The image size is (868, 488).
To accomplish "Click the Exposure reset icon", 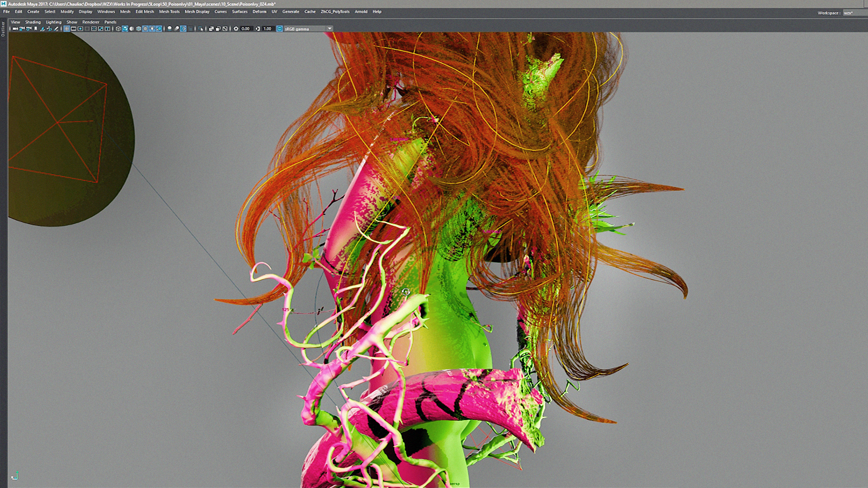I will [x=236, y=28].
